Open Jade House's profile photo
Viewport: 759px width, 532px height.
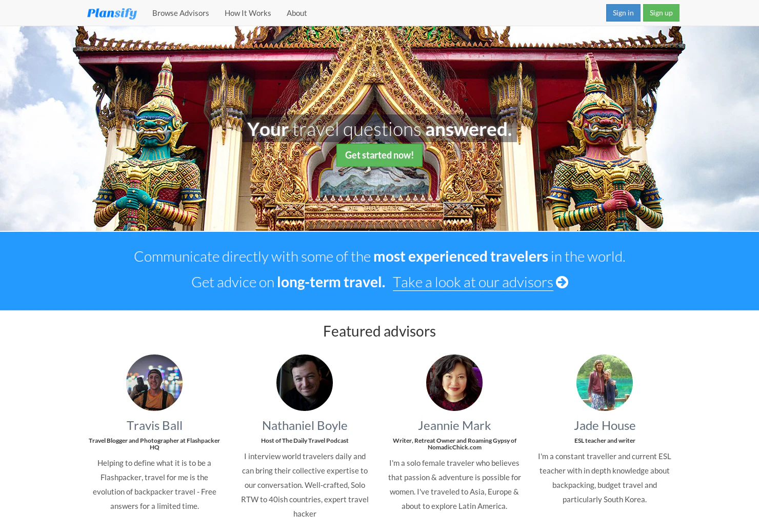click(x=605, y=383)
